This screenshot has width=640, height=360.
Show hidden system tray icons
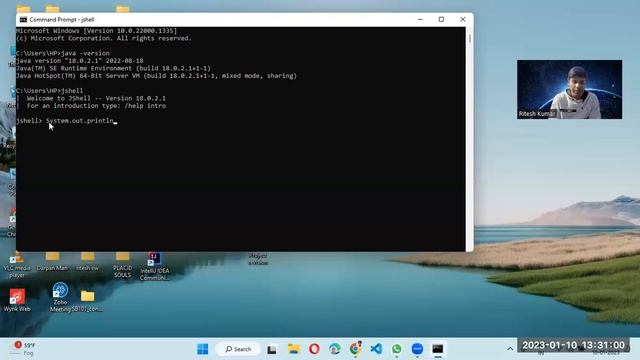click(x=510, y=349)
